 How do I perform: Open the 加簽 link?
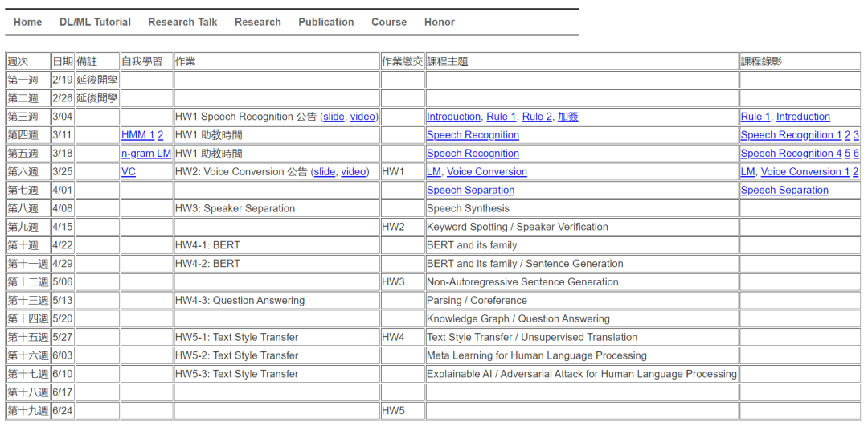(x=568, y=117)
